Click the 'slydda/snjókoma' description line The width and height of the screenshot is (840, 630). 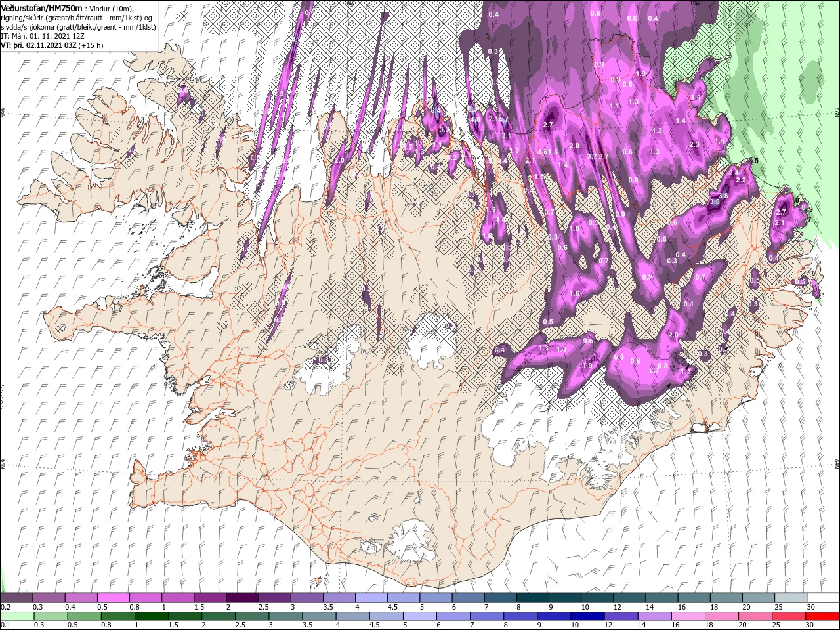pos(78,27)
